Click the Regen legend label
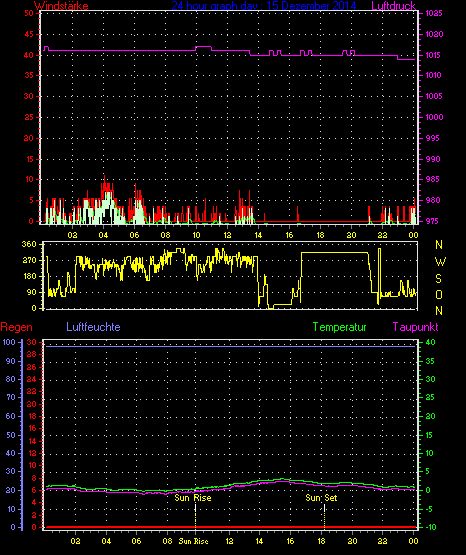The height and width of the screenshot is (555, 466). tap(17, 327)
